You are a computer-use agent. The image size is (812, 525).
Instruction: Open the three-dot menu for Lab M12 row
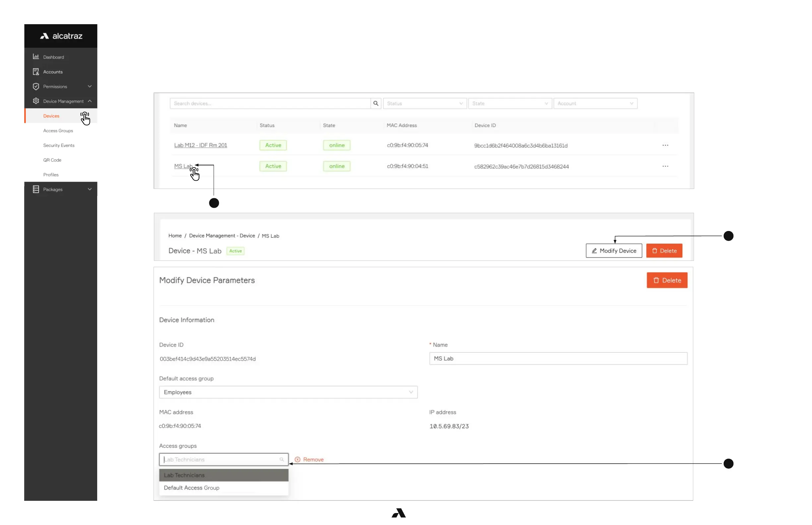(665, 145)
